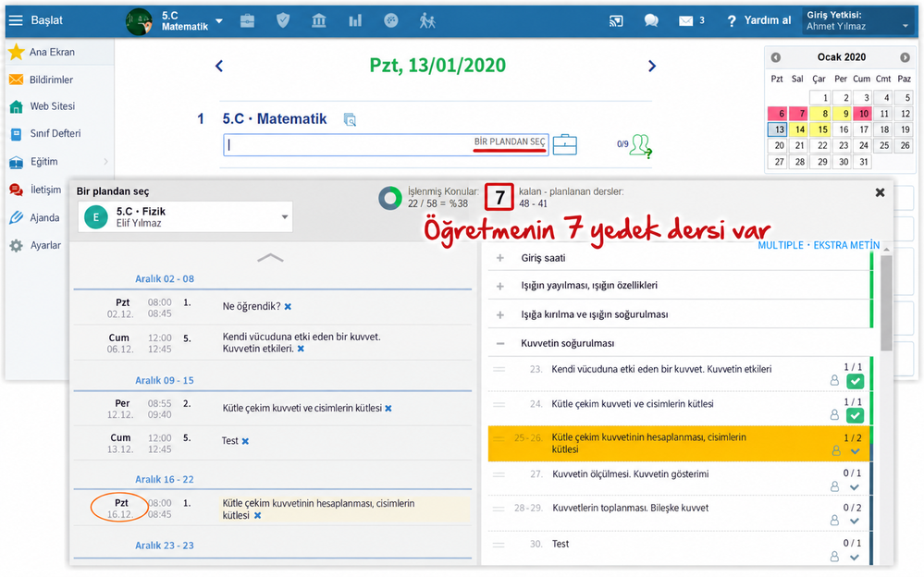Select day 14 in the Ocak 2020 calendar
The width and height of the screenshot is (924, 577).
click(x=800, y=129)
